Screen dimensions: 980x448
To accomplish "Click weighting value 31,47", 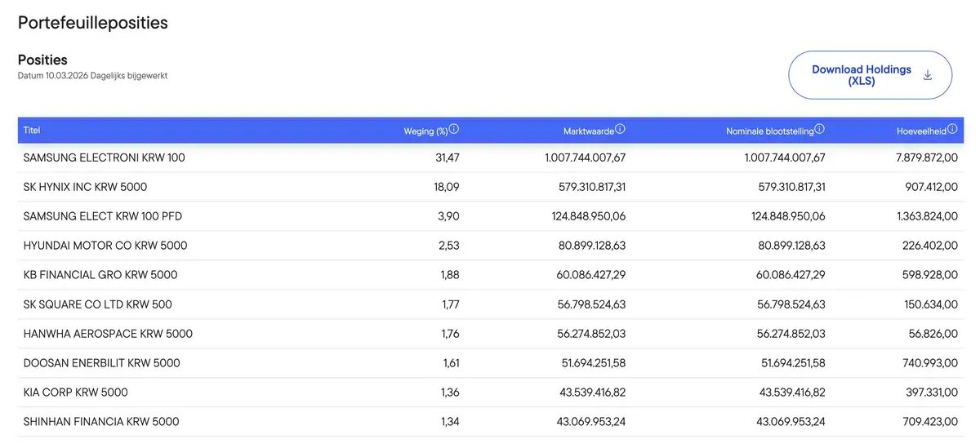I will (446, 157).
